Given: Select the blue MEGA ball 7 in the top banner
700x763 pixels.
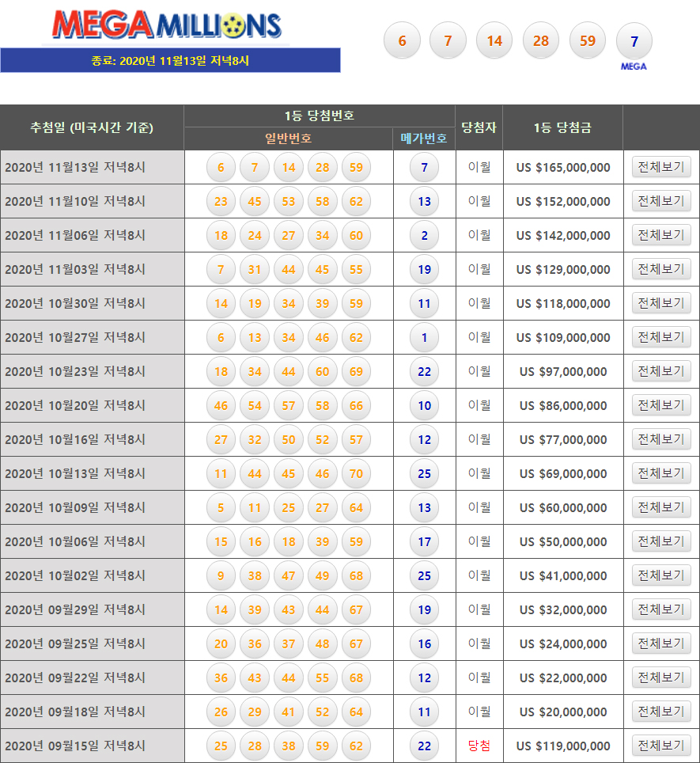Looking at the screenshot, I should point(634,41).
